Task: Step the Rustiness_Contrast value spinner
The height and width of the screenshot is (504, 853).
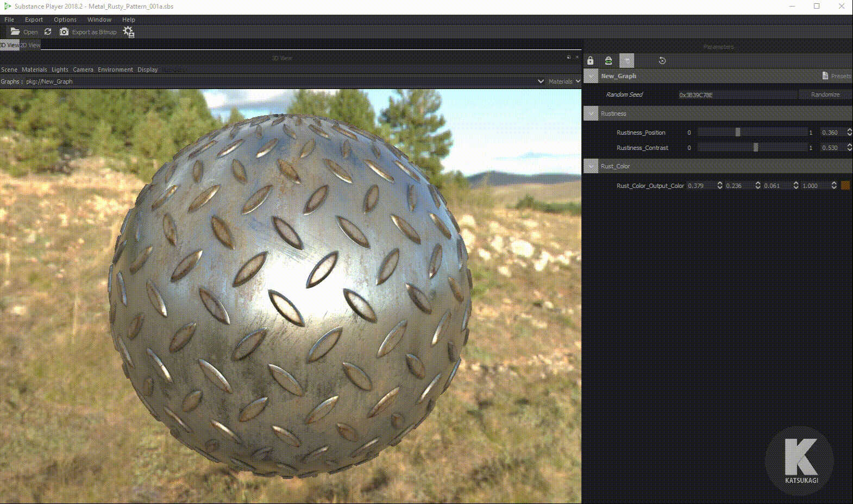Action: (x=850, y=148)
